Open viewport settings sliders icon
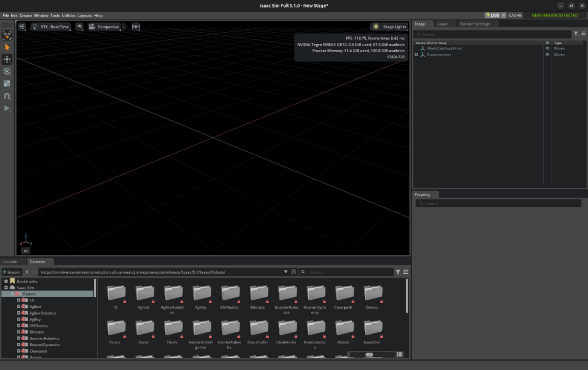 tap(22, 27)
